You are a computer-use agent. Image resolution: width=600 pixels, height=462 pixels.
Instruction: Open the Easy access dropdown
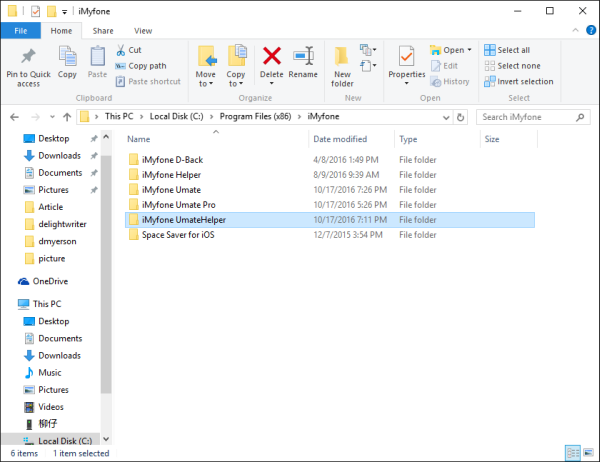pyautogui.click(x=368, y=66)
